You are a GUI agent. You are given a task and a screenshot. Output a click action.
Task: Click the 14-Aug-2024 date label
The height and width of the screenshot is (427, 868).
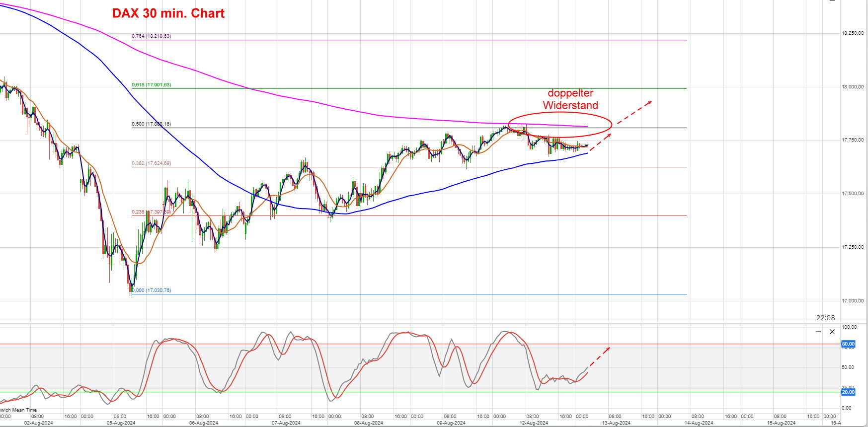click(699, 423)
